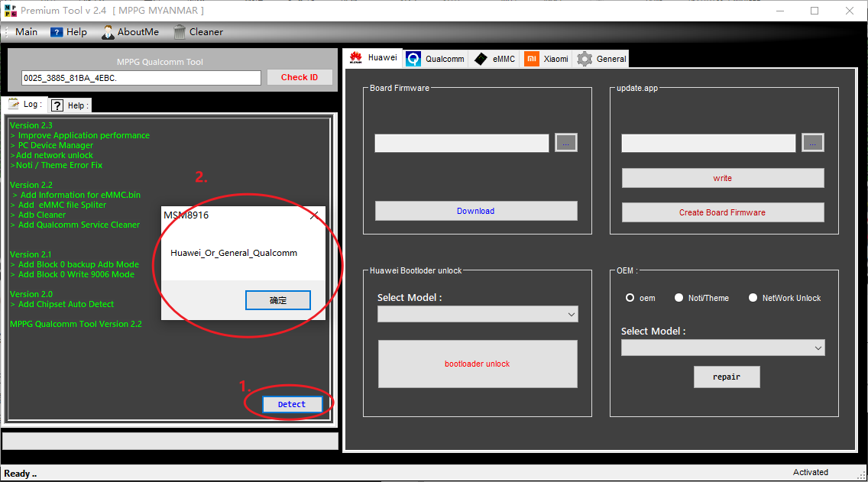The image size is (868, 482).
Task: Click the app logo in title bar
Action: (x=10, y=11)
